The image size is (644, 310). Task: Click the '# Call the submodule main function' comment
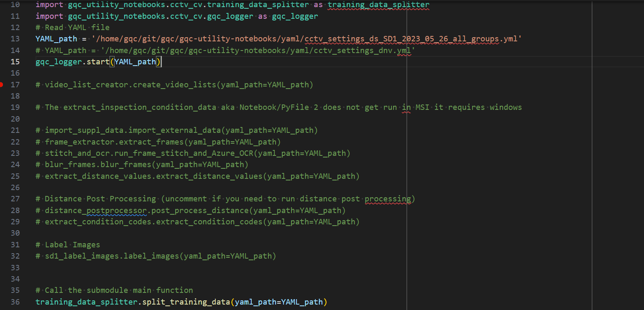coord(114,290)
